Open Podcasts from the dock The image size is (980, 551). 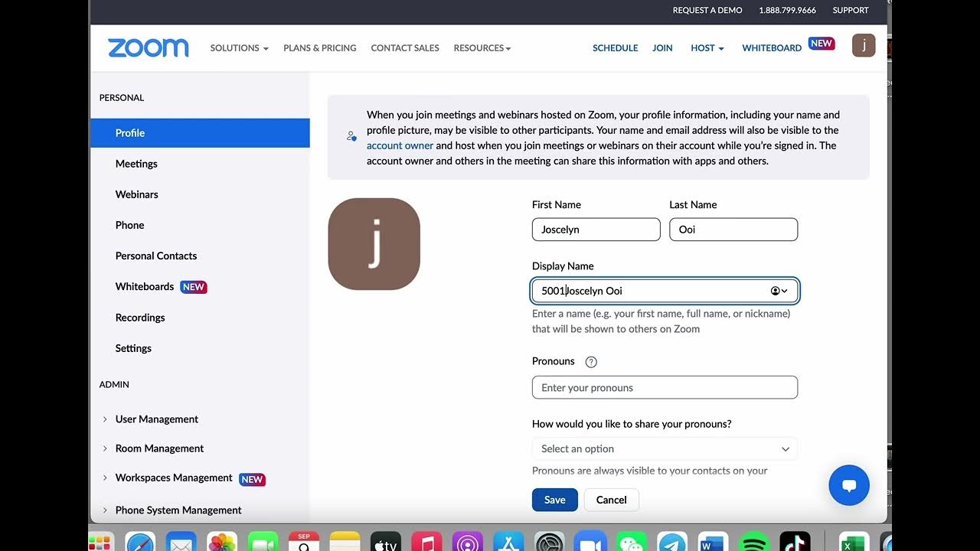[x=467, y=542]
